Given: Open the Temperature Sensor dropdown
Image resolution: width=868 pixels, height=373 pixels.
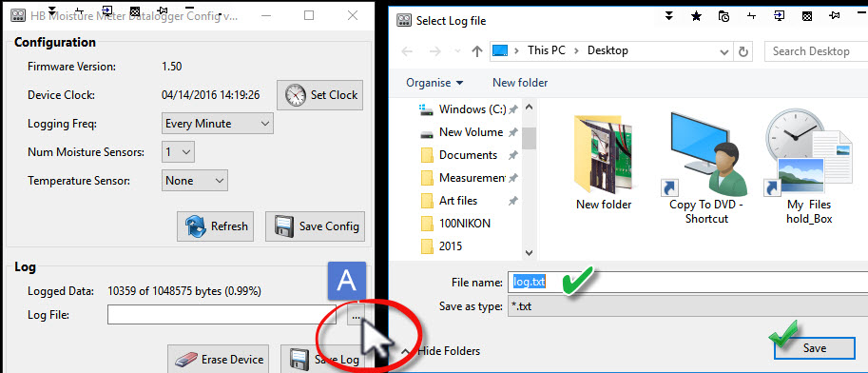Looking at the screenshot, I should coord(196,181).
